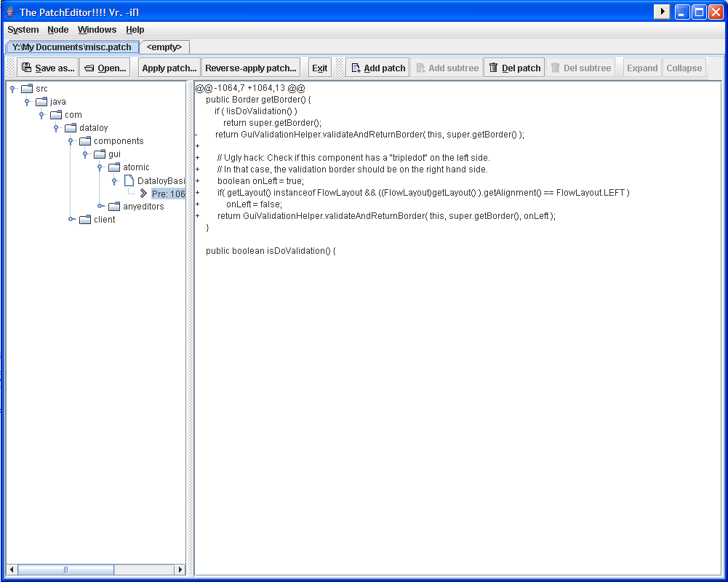Collapse the com tree node
The width and height of the screenshot is (728, 582).
point(41,114)
